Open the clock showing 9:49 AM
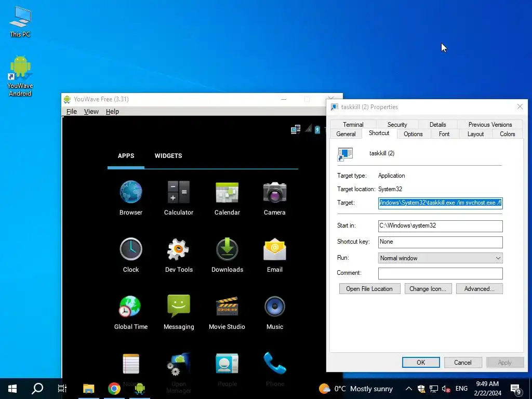Viewport: 532px width, 399px height. tap(487, 389)
